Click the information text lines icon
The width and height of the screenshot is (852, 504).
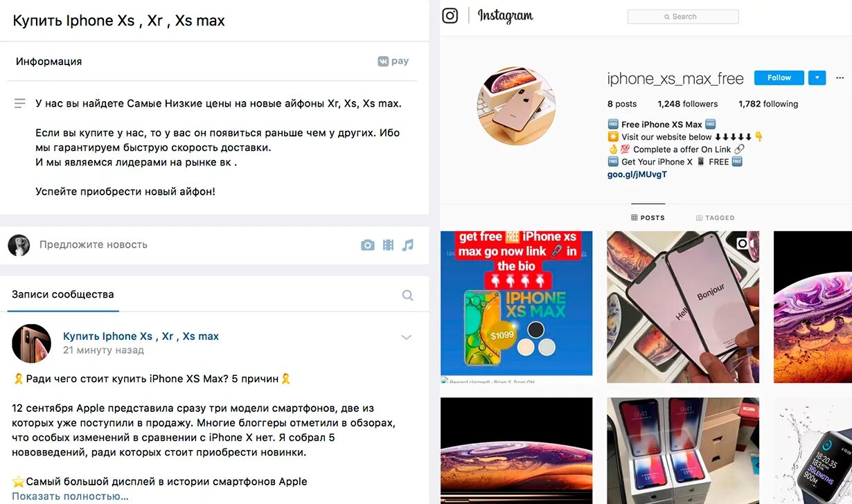(x=20, y=103)
